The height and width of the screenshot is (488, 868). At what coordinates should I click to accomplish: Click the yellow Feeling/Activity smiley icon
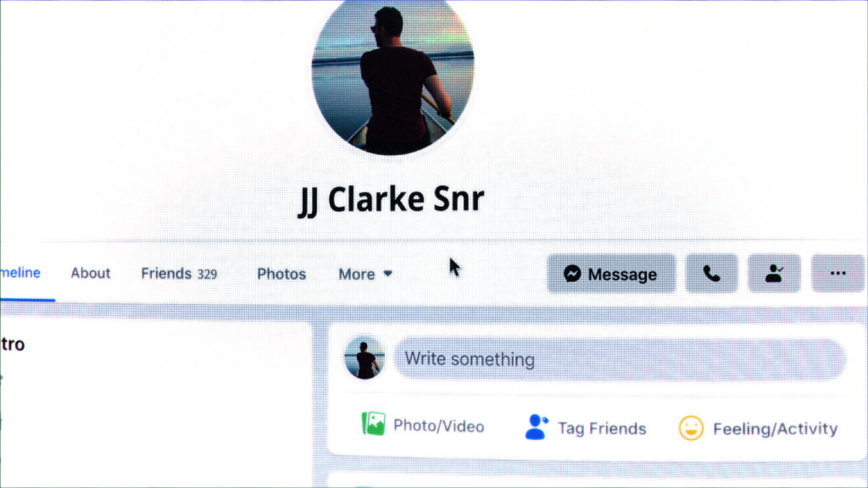coord(691,428)
